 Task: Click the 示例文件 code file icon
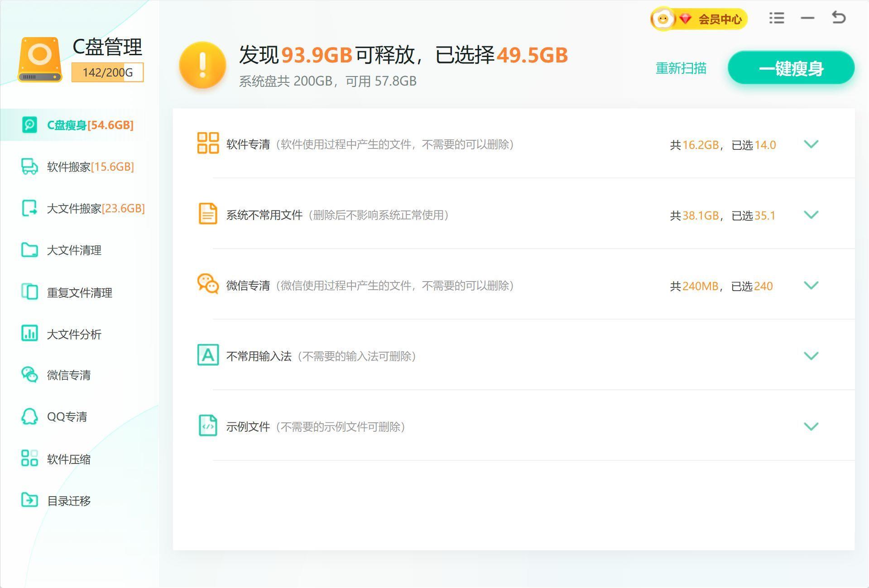pyautogui.click(x=208, y=425)
